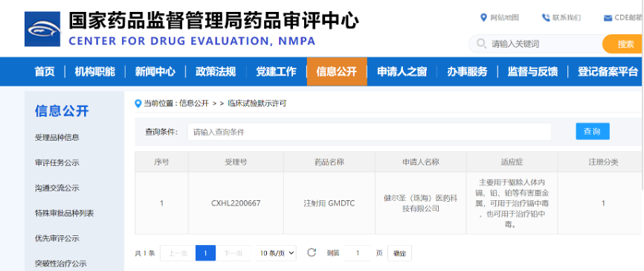The image size is (644, 271).
Task: Open 新闻中心 nav item
Action: tap(155, 71)
